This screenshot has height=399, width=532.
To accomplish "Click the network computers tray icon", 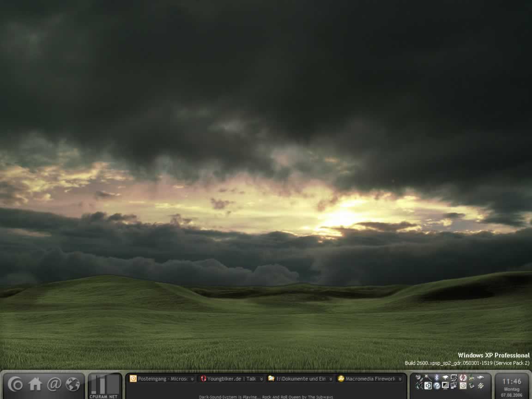I will [453, 386].
